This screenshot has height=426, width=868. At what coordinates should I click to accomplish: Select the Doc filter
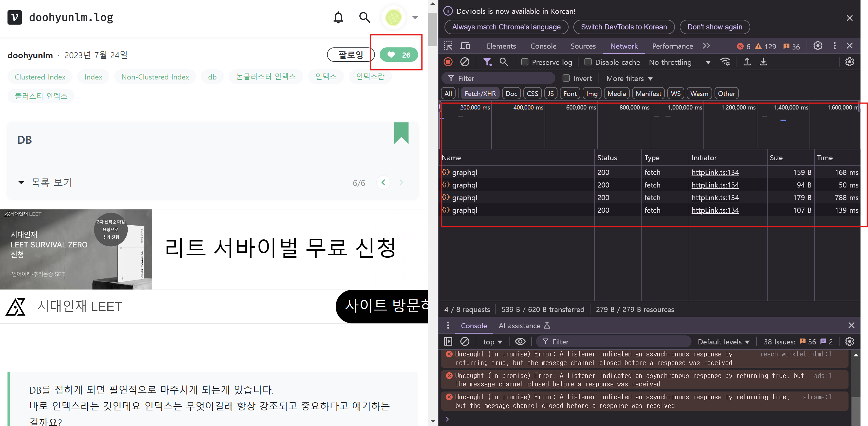tap(511, 94)
